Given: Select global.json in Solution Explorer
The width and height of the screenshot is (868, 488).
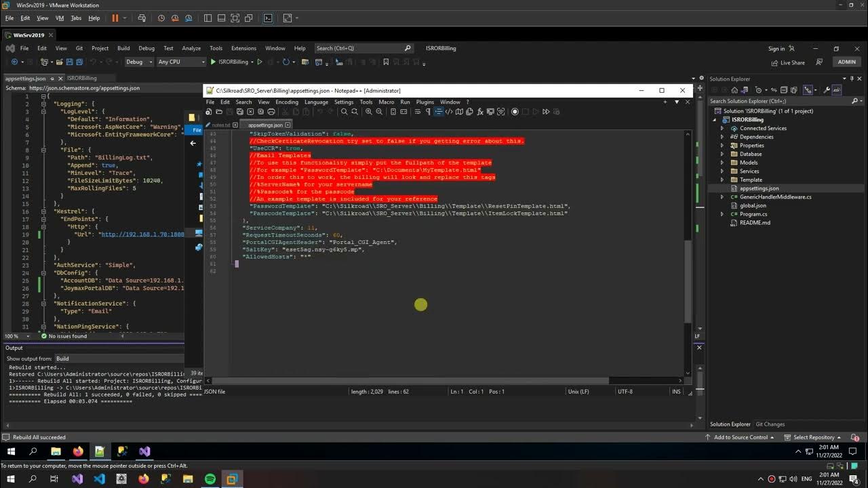Looking at the screenshot, I should coord(753,205).
